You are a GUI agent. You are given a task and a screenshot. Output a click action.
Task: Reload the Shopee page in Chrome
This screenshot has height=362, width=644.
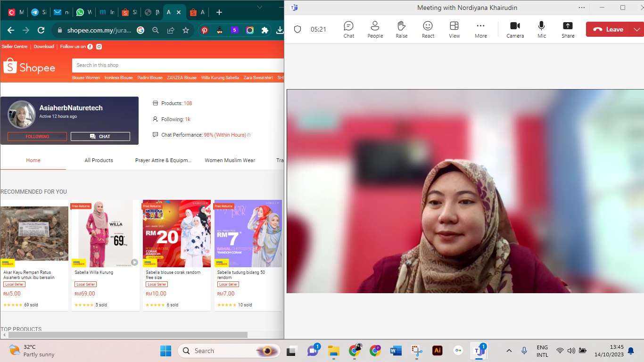tap(41, 30)
